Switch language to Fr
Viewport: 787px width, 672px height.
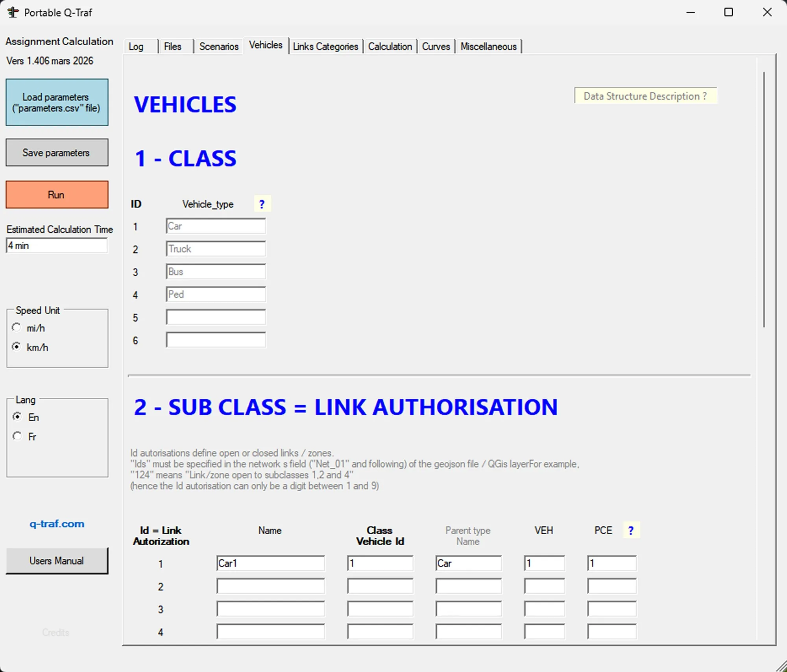point(17,436)
